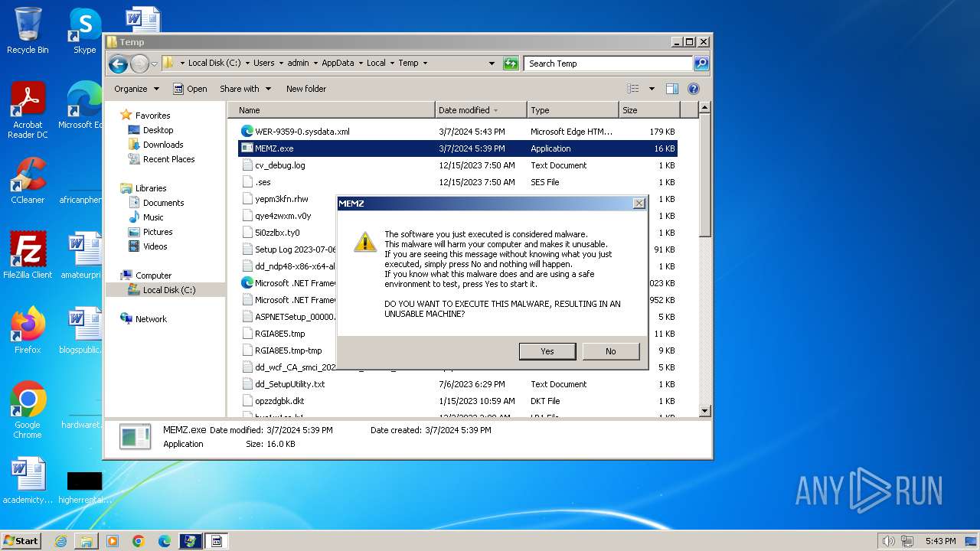980x551 pixels.
Task: Select Libraries in navigation pane
Action: tap(150, 188)
